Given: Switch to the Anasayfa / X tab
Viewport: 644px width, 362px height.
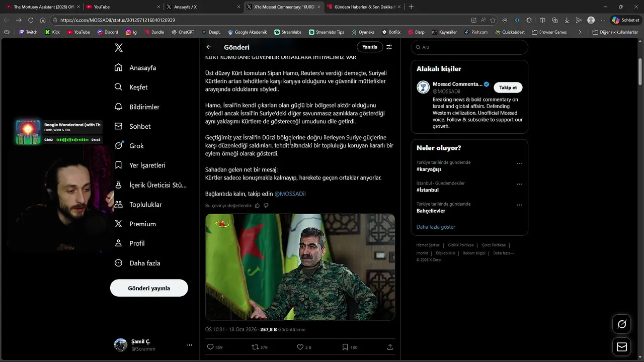Looking at the screenshot, I should pyautogui.click(x=203, y=7).
